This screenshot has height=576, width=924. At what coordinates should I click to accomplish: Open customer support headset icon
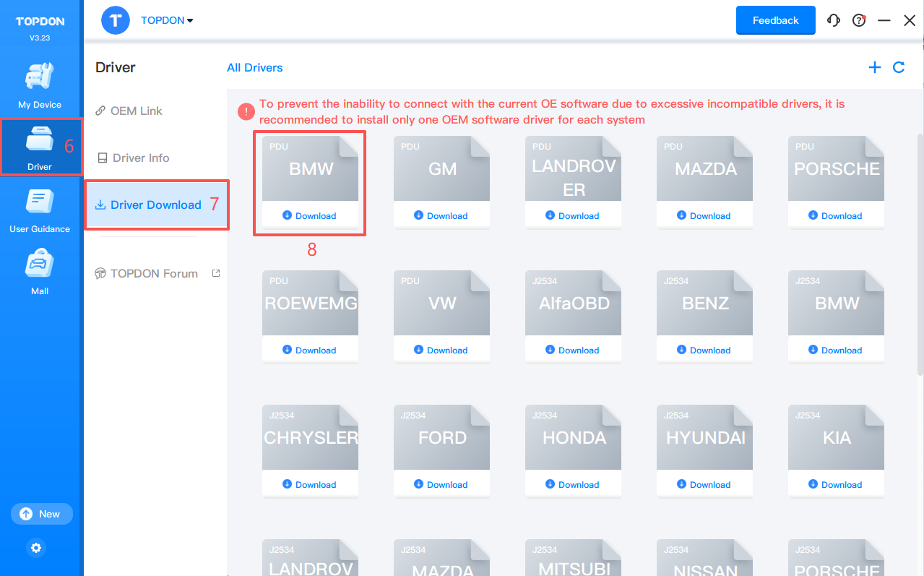point(834,20)
